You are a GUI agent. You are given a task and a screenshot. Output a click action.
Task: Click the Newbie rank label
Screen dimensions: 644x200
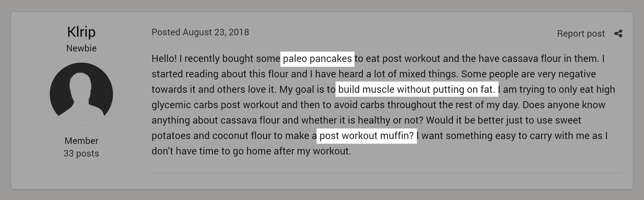pos(81,48)
